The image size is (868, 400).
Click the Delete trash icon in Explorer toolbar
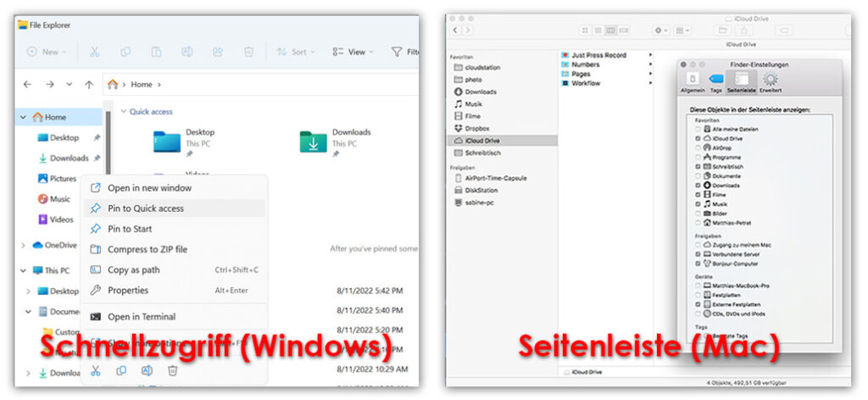pos(248,52)
